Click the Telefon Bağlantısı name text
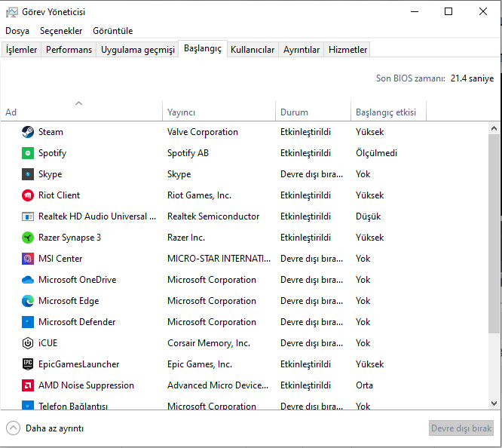The image size is (502, 448). [x=73, y=406]
